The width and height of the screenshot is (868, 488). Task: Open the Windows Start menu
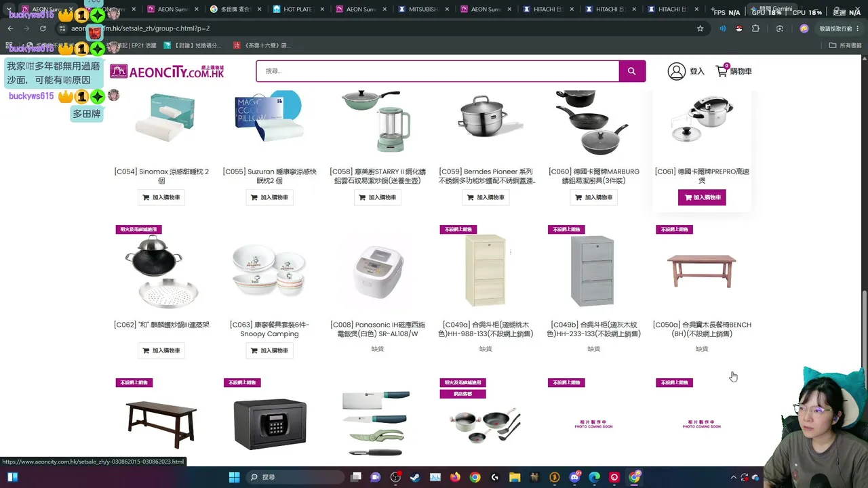click(x=234, y=477)
